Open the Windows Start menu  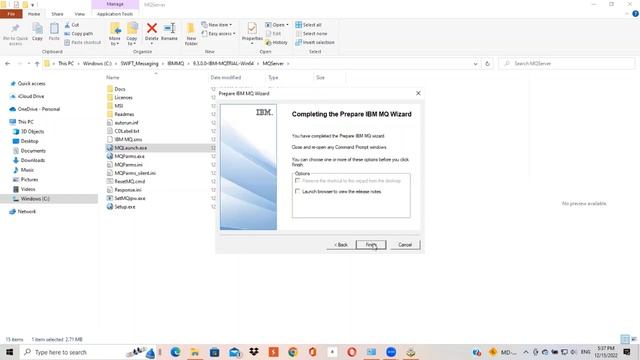[x=9, y=352]
